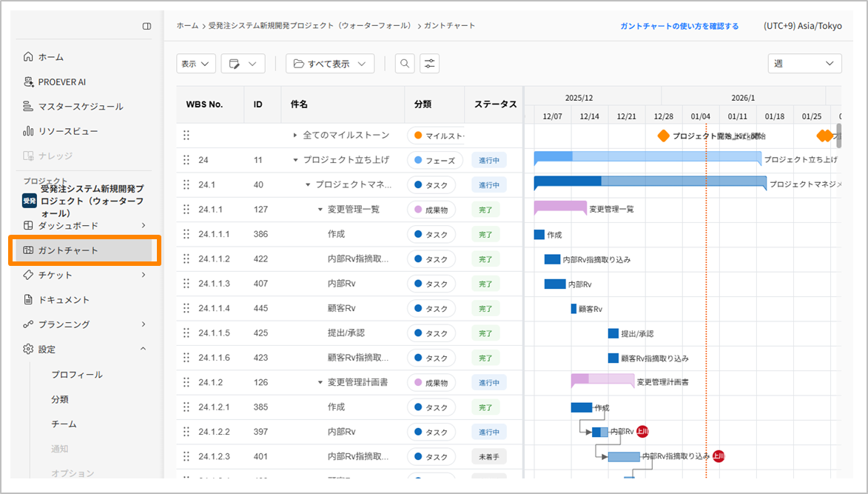Click the drag handle for row 24.1.1.1
This screenshot has height=494, width=868.
pos(186,234)
